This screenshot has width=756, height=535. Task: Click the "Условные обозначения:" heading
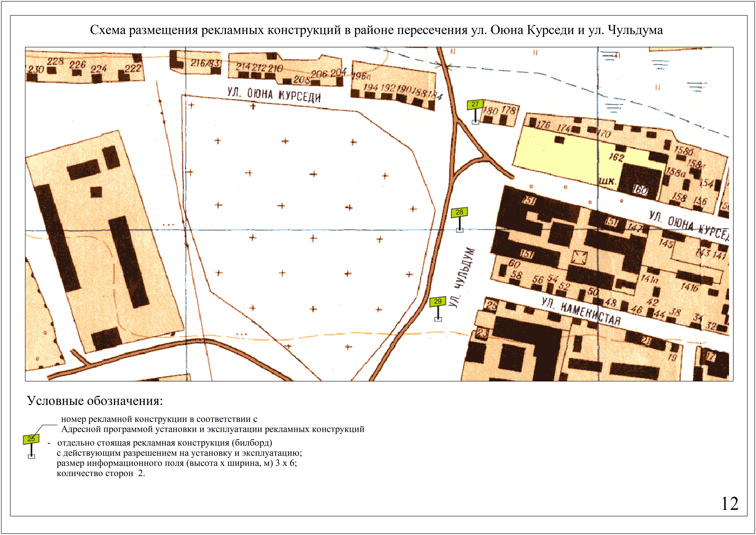(95, 401)
